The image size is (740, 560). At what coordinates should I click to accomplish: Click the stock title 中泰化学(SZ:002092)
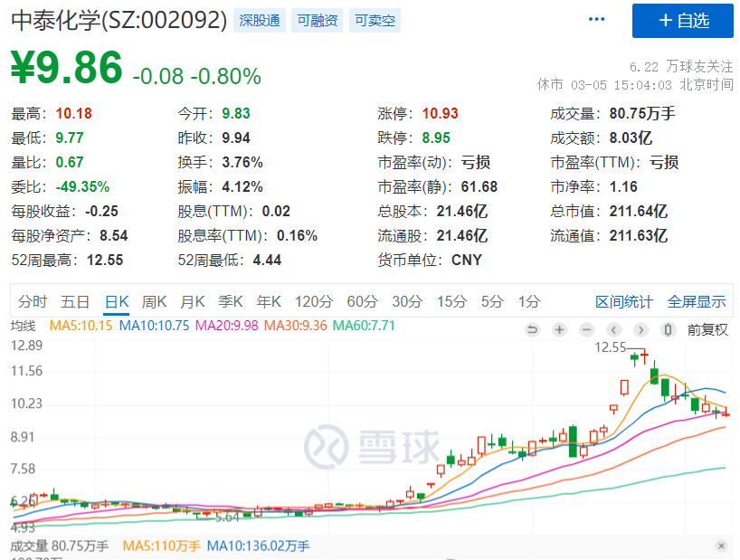coord(119,20)
